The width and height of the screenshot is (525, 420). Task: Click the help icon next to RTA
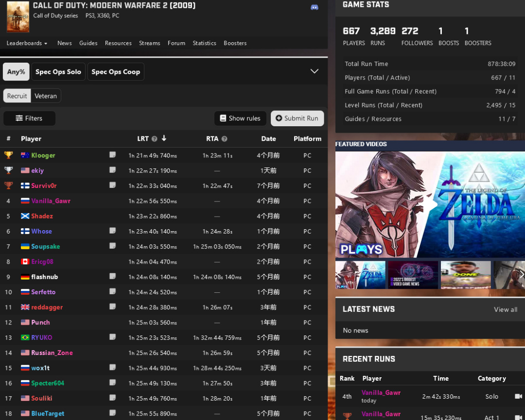[224, 139]
